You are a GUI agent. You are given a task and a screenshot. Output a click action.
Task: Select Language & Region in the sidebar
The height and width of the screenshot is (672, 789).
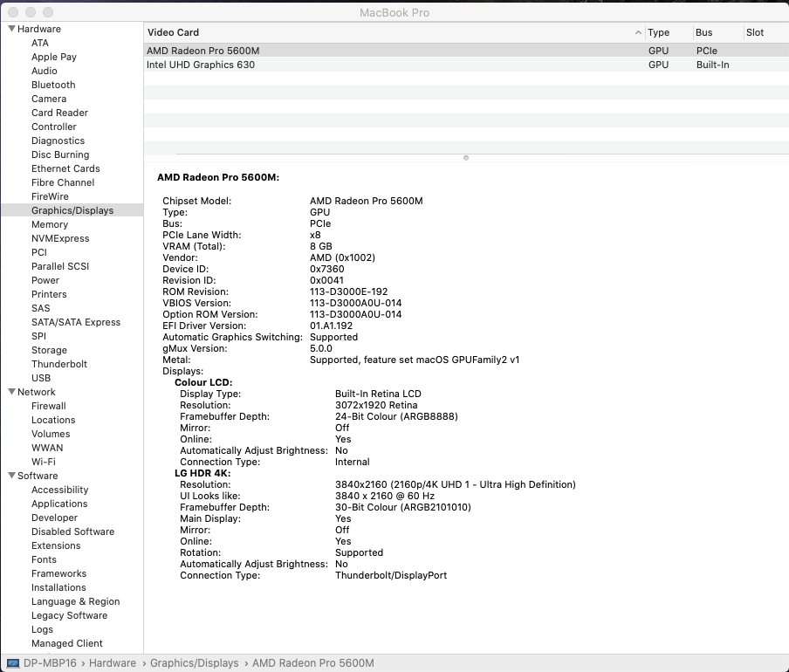pos(75,601)
